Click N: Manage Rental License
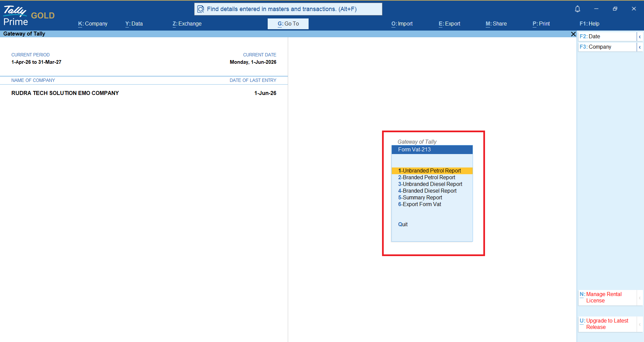The height and width of the screenshot is (342, 644). coord(607,298)
